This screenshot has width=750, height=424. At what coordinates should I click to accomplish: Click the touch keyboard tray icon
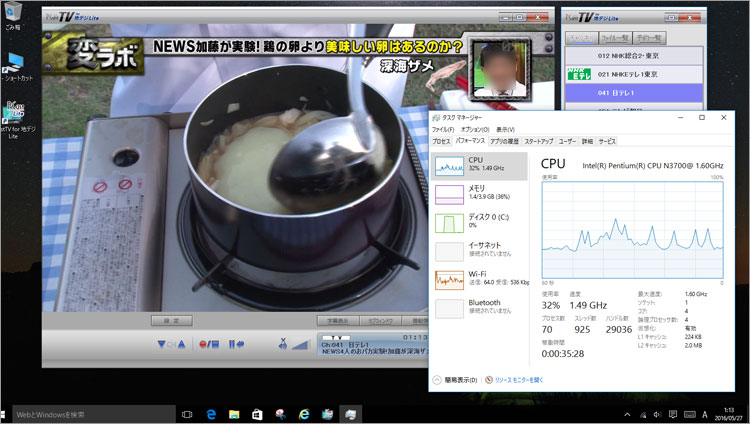pos(689,414)
